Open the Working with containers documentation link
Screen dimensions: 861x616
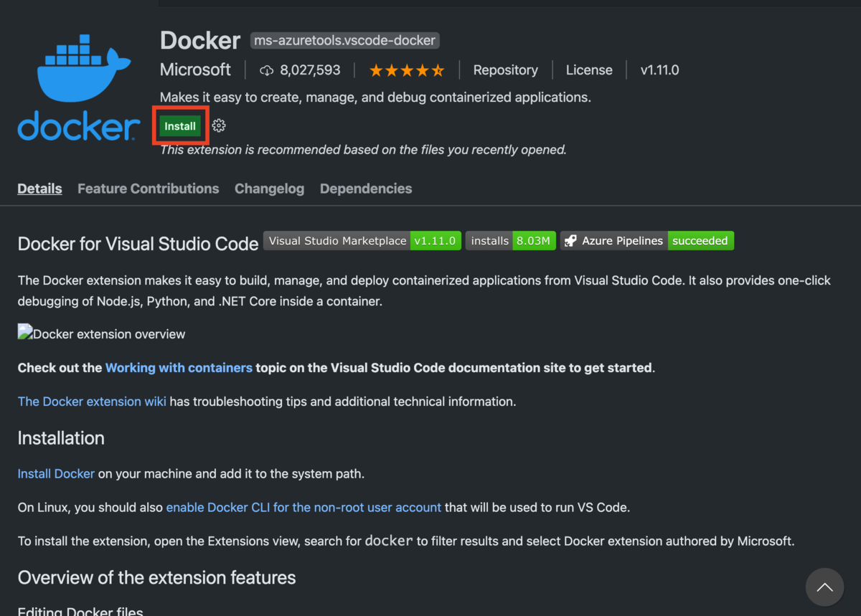pos(178,367)
